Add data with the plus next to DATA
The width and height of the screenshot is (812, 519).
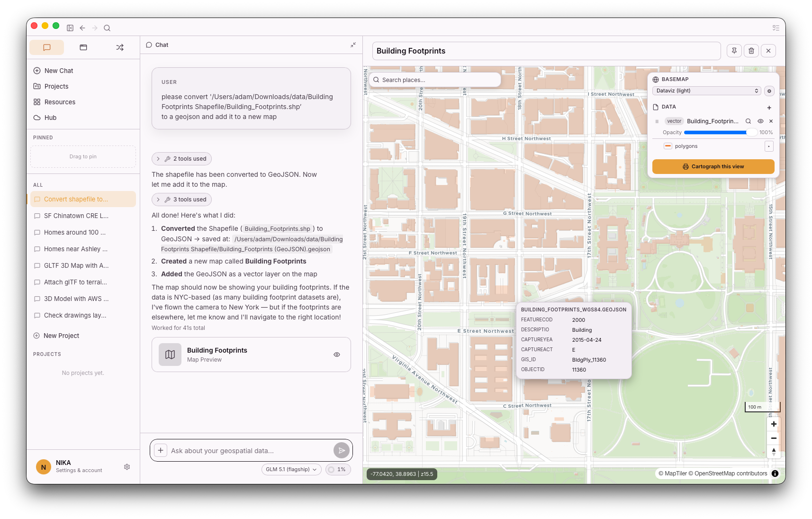click(769, 108)
